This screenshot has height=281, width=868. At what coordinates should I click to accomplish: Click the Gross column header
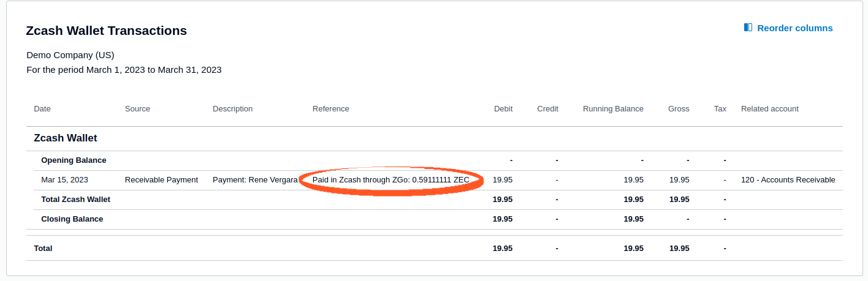pyautogui.click(x=679, y=109)
